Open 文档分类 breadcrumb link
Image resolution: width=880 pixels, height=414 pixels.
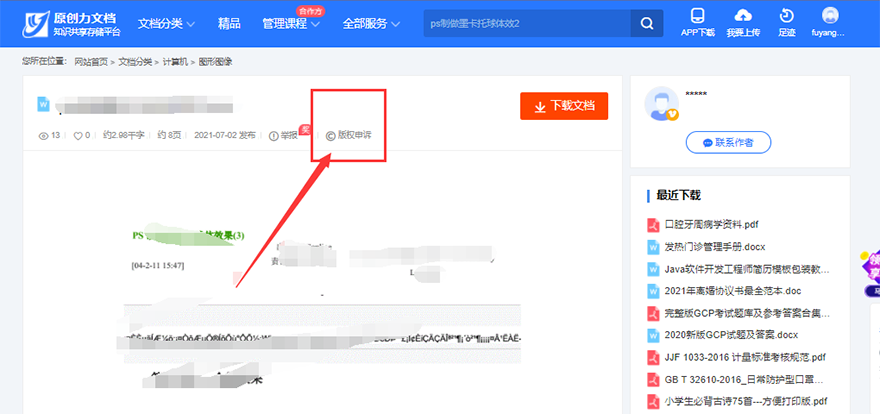pyautogui.click(x=135, y=62)
